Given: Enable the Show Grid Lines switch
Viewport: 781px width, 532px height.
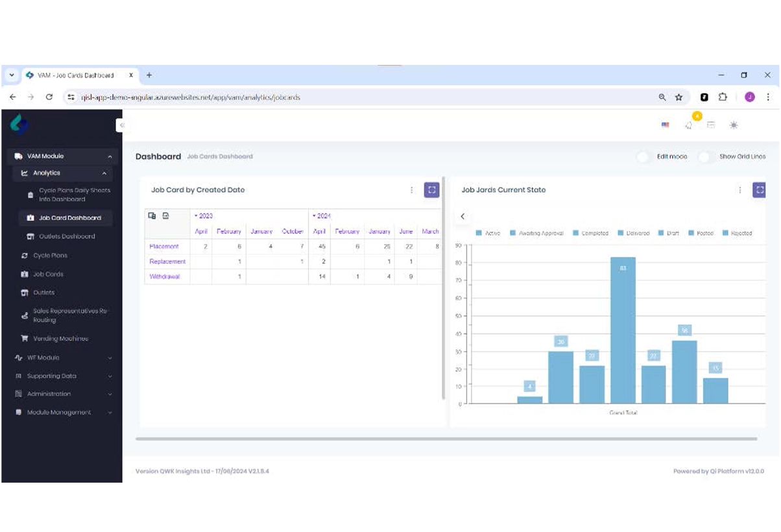Looking at the screenshot, I should click(x=705, y=156).
